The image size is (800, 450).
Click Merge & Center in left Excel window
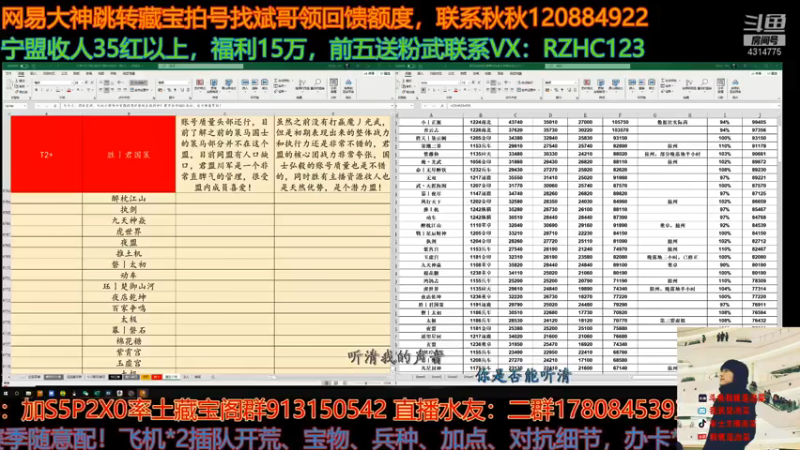coord(140,90)
